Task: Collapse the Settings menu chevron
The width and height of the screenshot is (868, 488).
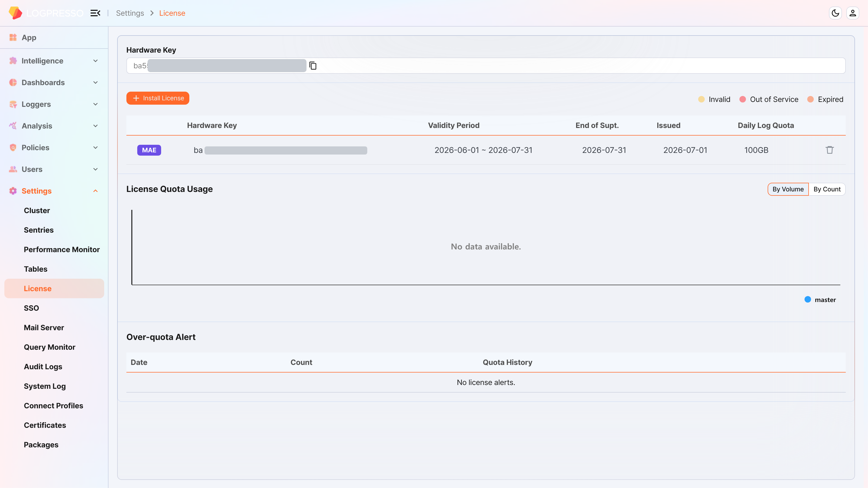Action: pos(95,191)
